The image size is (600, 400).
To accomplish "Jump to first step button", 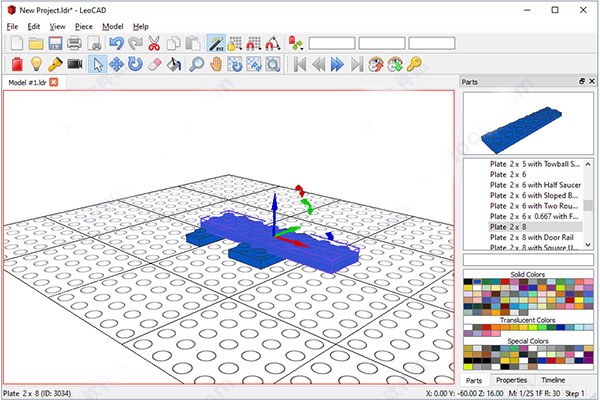I will pos(298,64).
